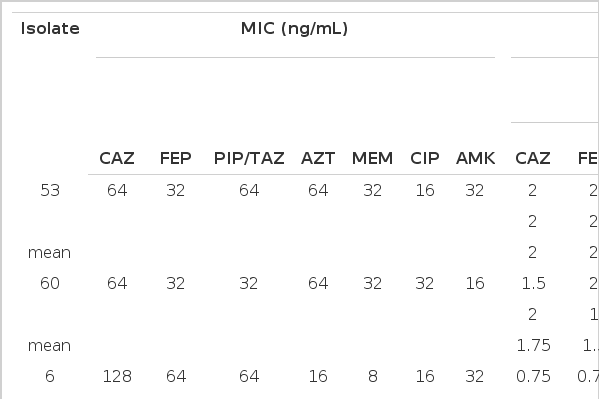
Task: Select the CIP column header
Action: point(425,158)
